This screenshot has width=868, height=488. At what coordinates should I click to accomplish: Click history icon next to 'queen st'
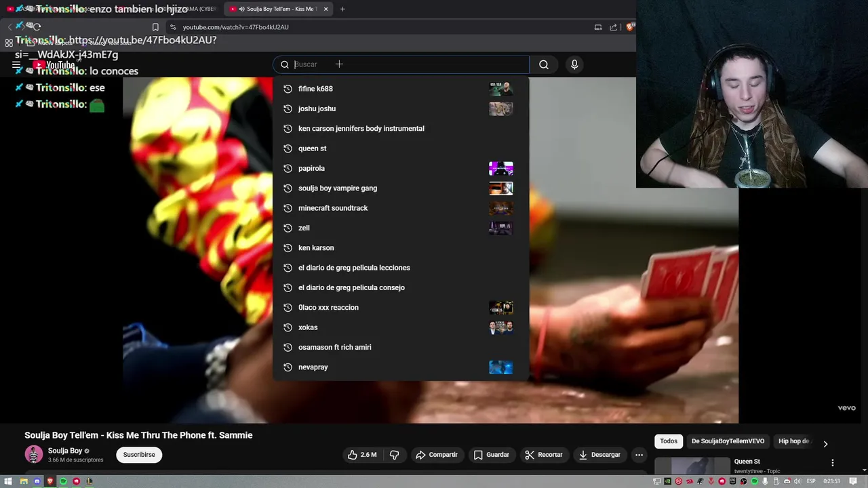coord(288,148)
